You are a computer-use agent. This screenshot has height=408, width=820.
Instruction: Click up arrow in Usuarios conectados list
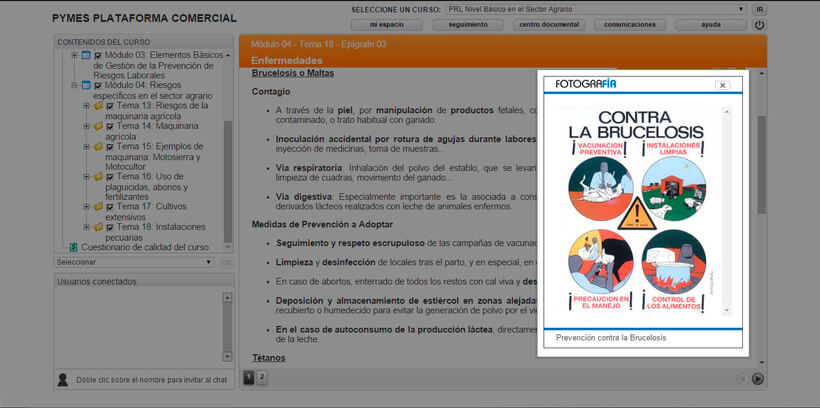click(227, 298)
